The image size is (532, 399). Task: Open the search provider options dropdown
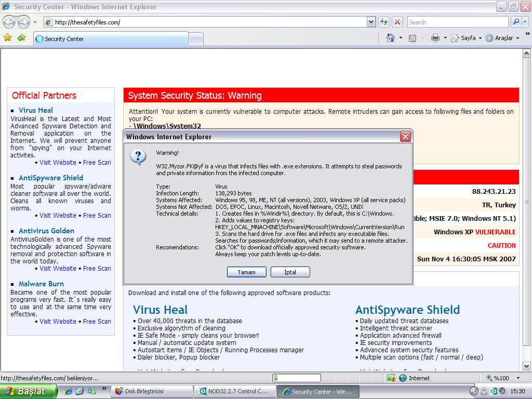(525, 22)
